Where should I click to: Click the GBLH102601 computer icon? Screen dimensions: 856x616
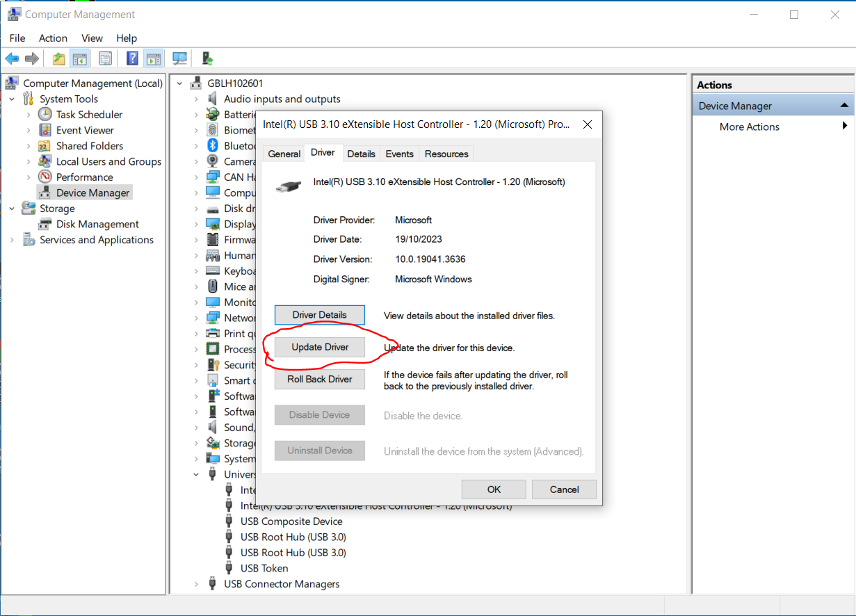pos(195,83)
